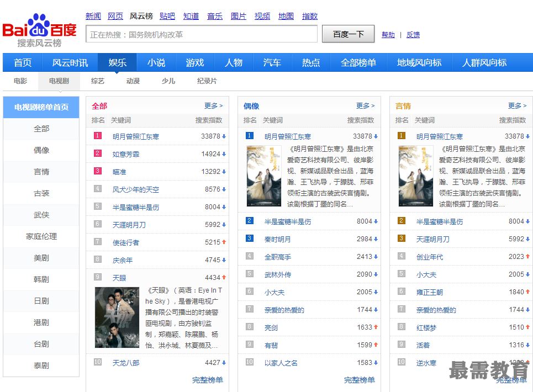The image size is (533, 392).
Task: Switch to the 电影 sub-tab
Action: tap(20, 81)
